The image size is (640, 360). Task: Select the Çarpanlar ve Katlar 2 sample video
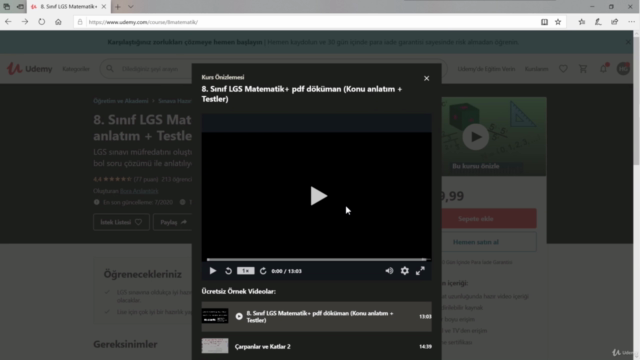point(316,346)
